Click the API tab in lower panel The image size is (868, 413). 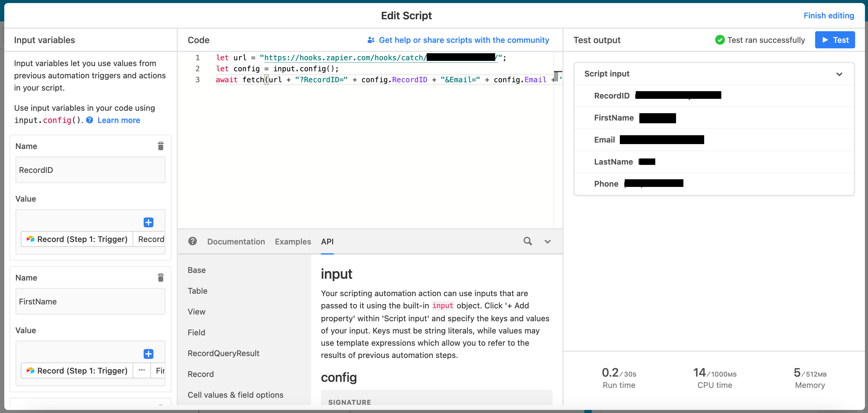tap(327, 241)
